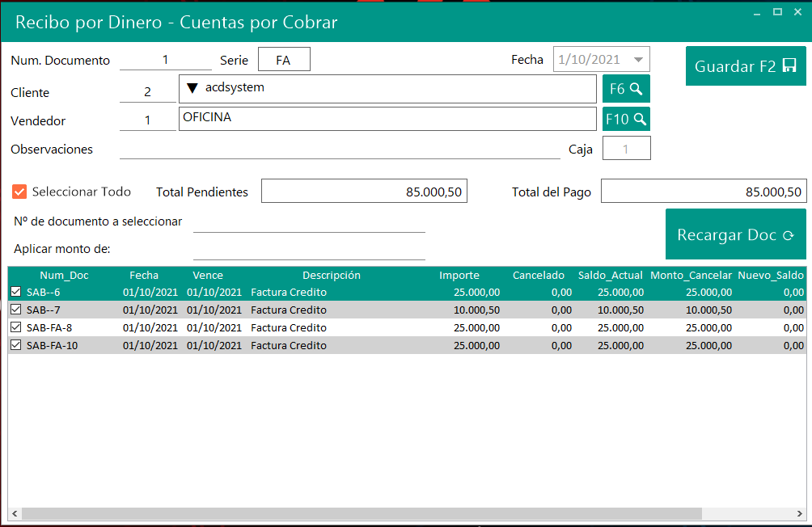
Task: Focus the Observaciones text field
Action: coord(340,149)
